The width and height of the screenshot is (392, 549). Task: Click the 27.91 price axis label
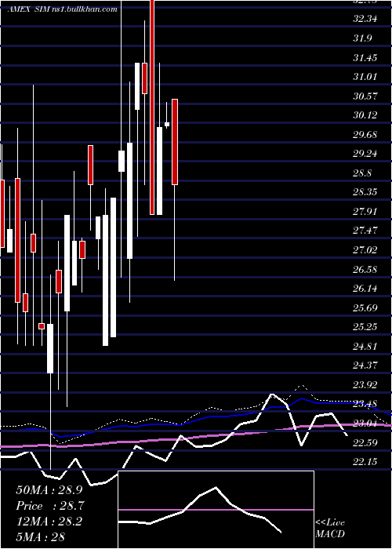point(365,212)
